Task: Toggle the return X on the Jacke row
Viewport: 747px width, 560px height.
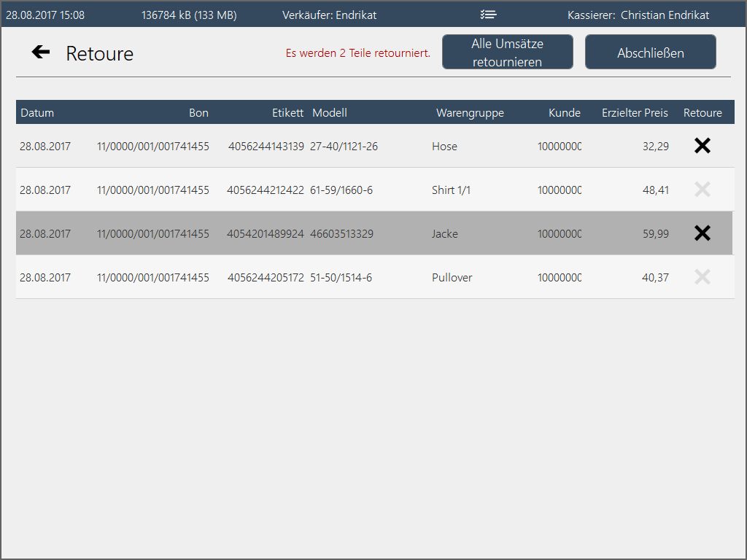Action: coord(702,233)
